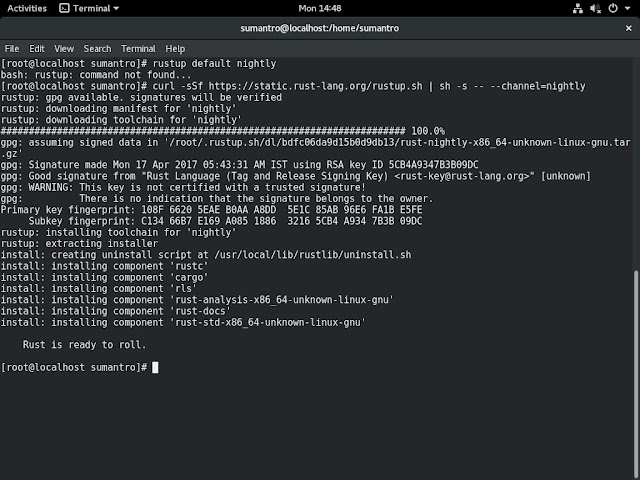Open the Search menu
The width and height of the screenshot is (640, 480).
point(98,48)
